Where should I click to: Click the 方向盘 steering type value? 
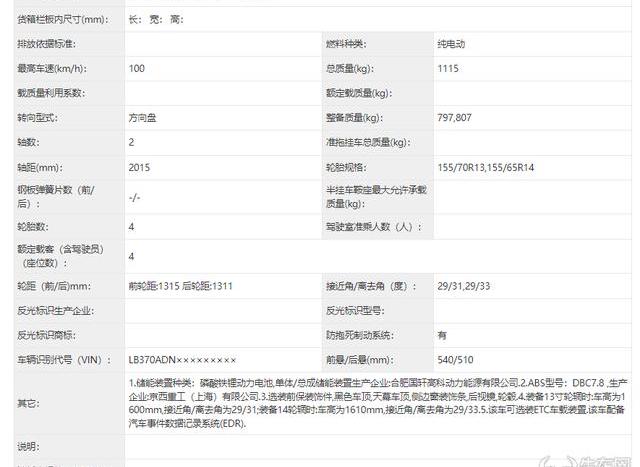(x=144, y=117)
